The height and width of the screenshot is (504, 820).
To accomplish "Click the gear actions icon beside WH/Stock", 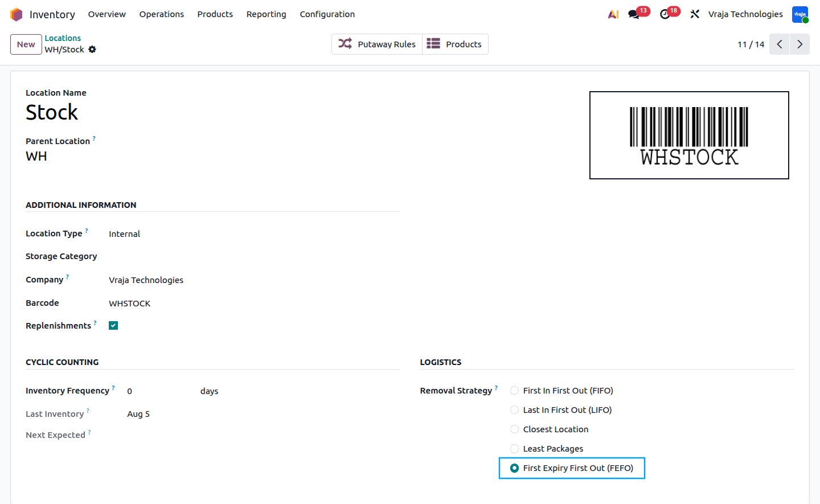I will [x=92, y=50].
